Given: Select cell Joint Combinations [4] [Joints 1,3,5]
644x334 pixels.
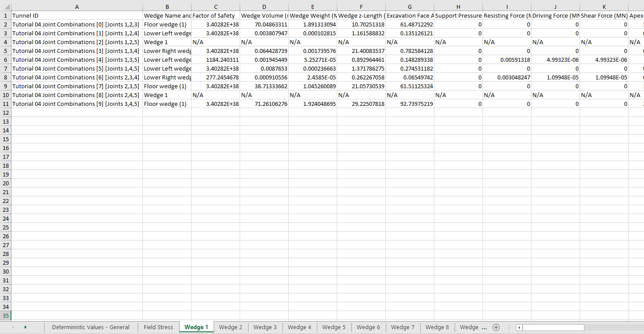Looking at the screenshot, I should pos(77,60).
